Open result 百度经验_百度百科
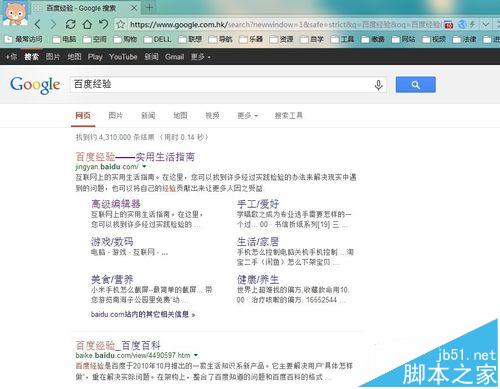500x389 pixels. (x=118, y=345)
